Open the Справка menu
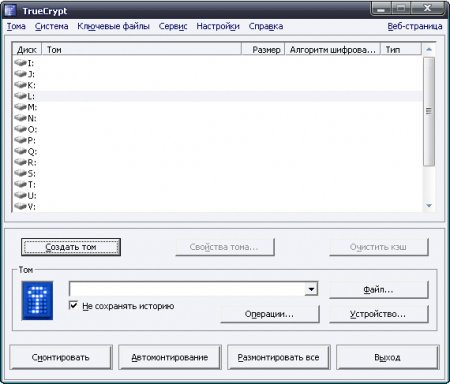The width and height of the screenshot is (450, 384). coord(266,26)
